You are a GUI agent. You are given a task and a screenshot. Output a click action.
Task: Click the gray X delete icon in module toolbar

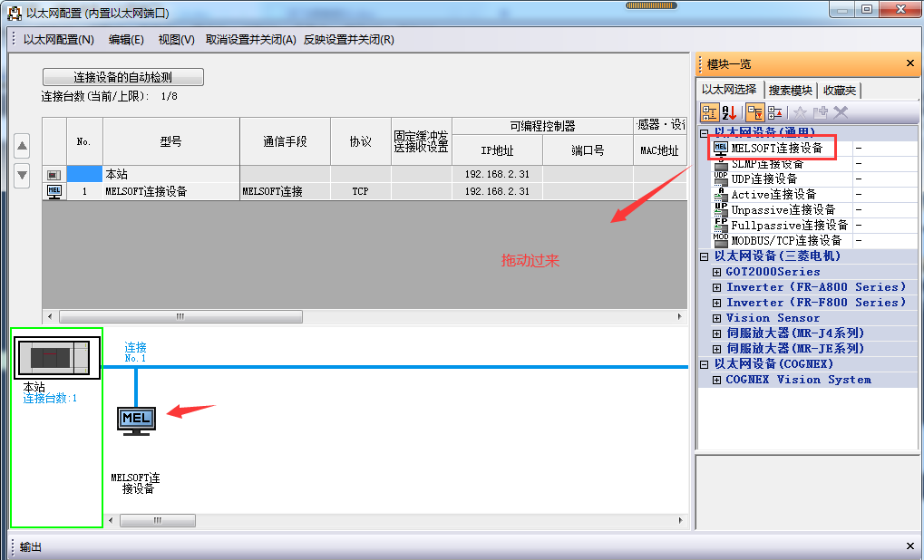pyautogui.click(x=841, y=111)
